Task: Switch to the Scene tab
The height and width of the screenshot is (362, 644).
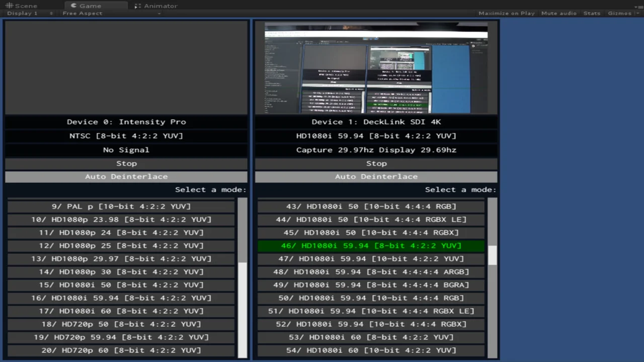Action: [x=22, y=6]
